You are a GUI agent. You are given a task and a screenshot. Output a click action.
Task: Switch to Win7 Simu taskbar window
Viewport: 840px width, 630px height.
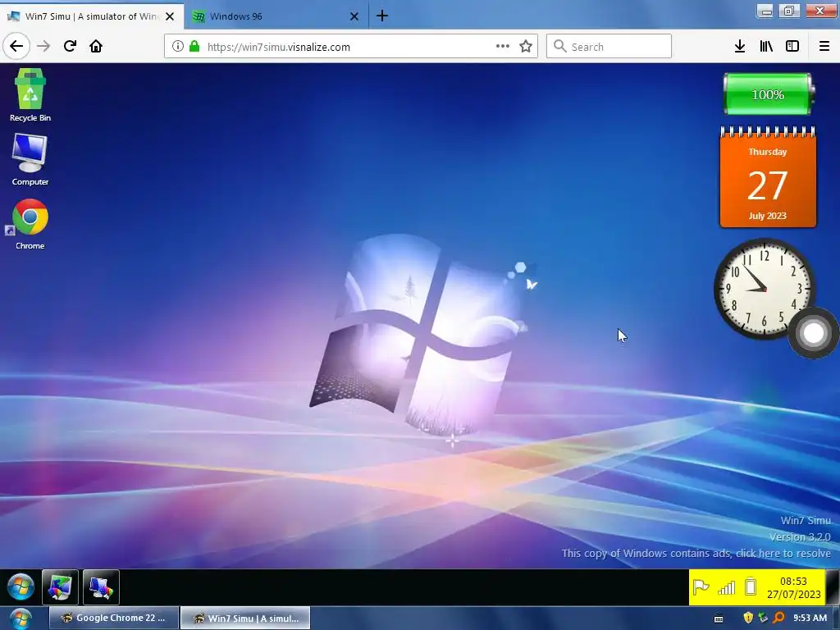tap(245, 618)
